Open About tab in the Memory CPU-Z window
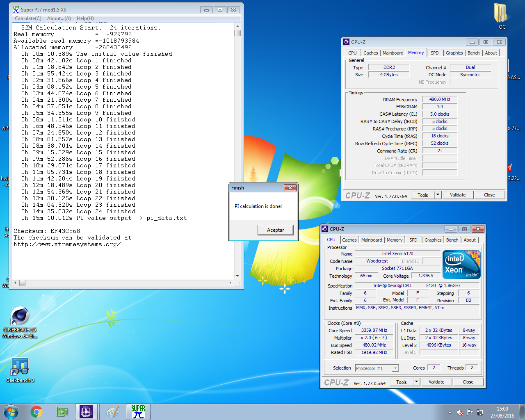The image size is (525, 420). click(x=491, y=53)
